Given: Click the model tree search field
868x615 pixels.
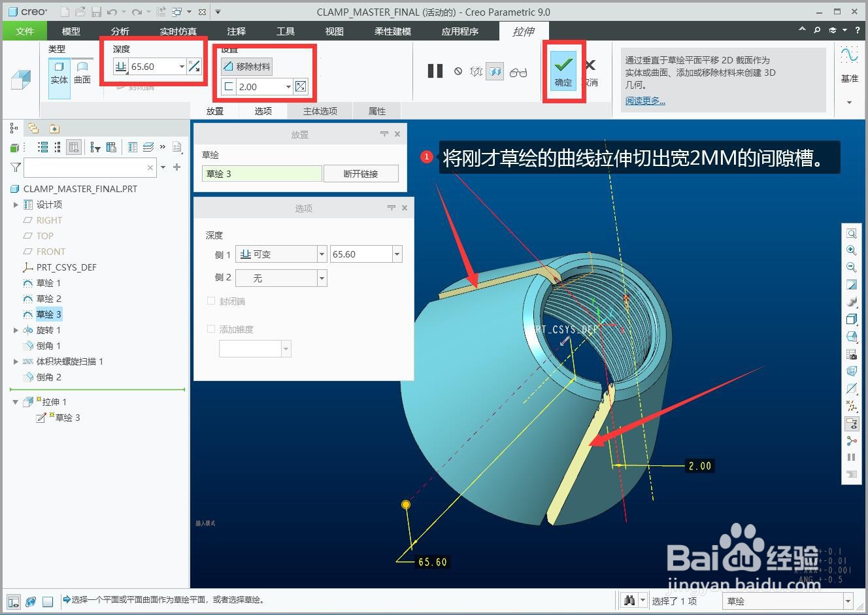Looking at the screenshot, I should [90, 167].
